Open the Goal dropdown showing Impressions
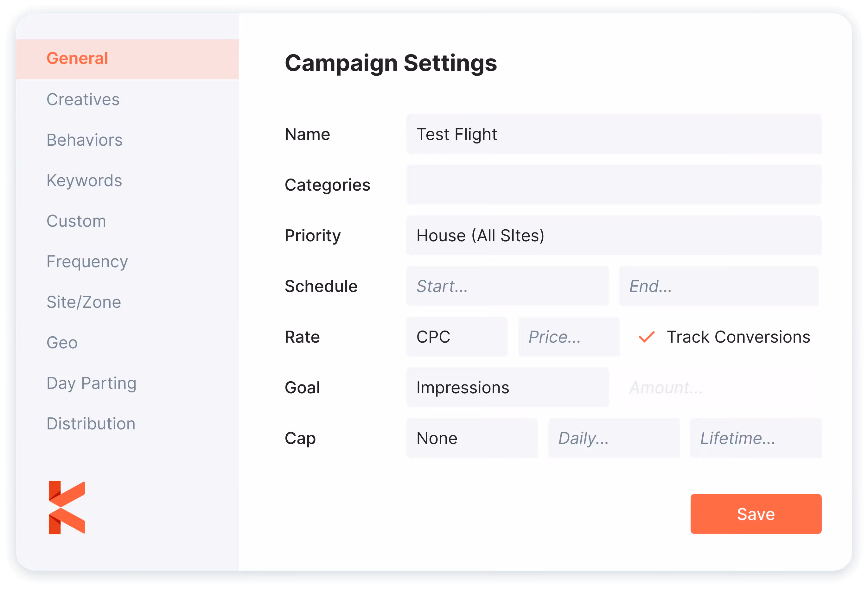The height and width of the screenshot is (589, 868). click(507, 387)
